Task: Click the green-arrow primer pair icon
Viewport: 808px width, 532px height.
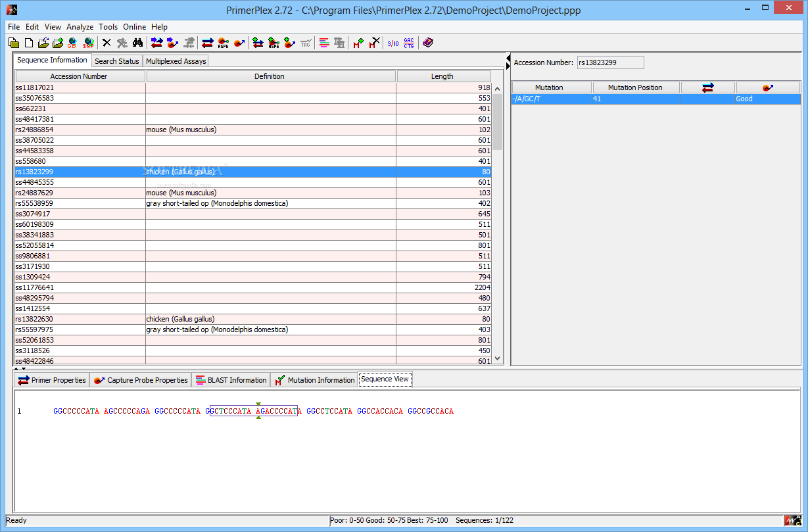Action: 258,43
